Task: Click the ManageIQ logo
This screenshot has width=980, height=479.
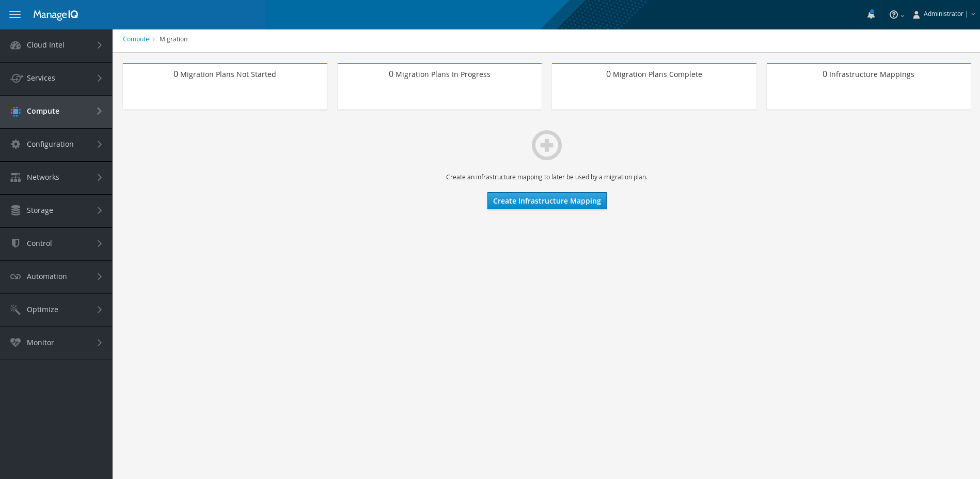Action: [56, 14]
